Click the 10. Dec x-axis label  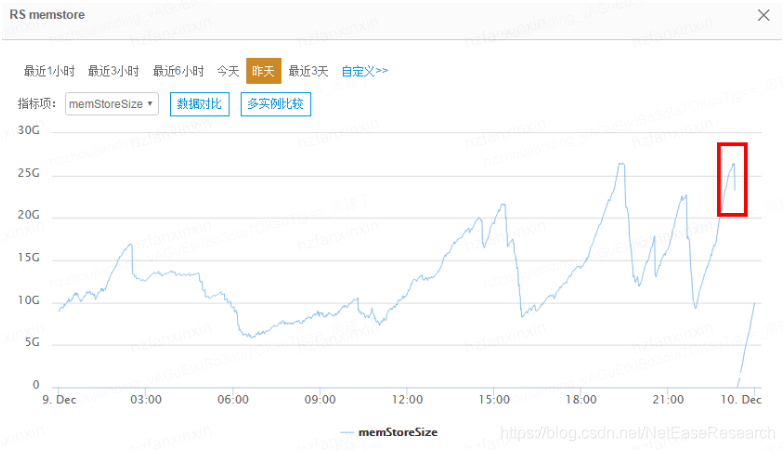(x=741, y=400)
